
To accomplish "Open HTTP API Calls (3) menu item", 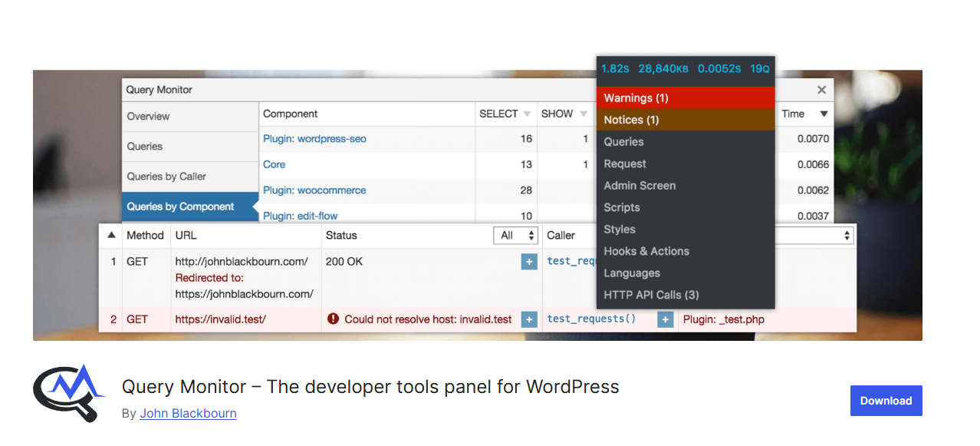I will [x=651, y=295].
